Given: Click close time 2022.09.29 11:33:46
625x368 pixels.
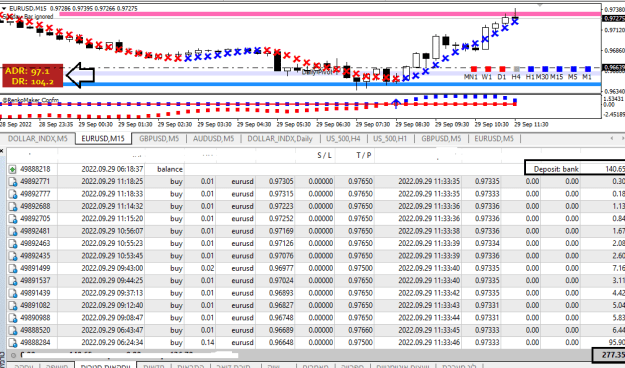Looking at the screenshot, I should tap(429, 343).
